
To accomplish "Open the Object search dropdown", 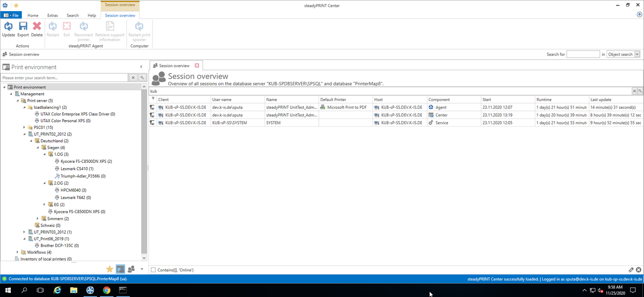I will [637, 54].
